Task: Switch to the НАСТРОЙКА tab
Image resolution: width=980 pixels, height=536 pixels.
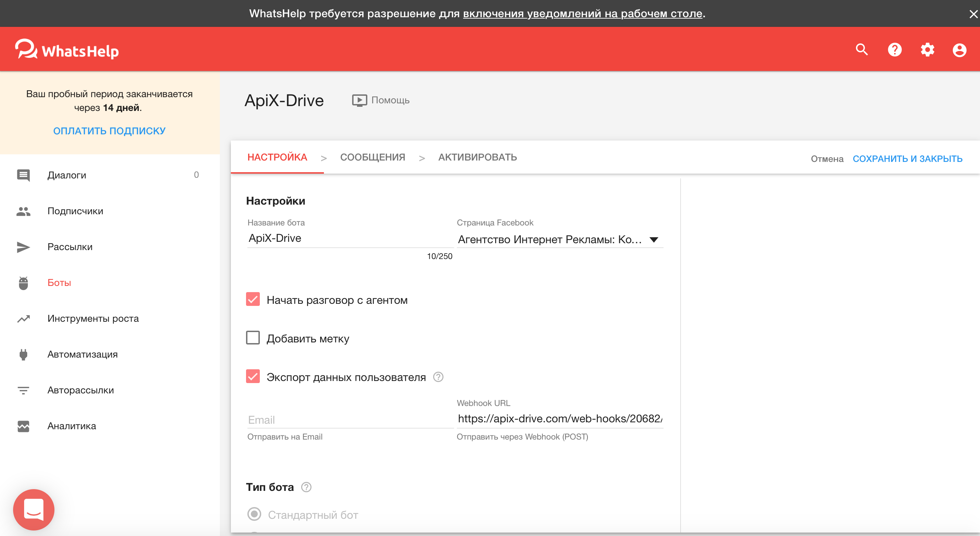Action: pyautogui.click(x=277, y=157)
